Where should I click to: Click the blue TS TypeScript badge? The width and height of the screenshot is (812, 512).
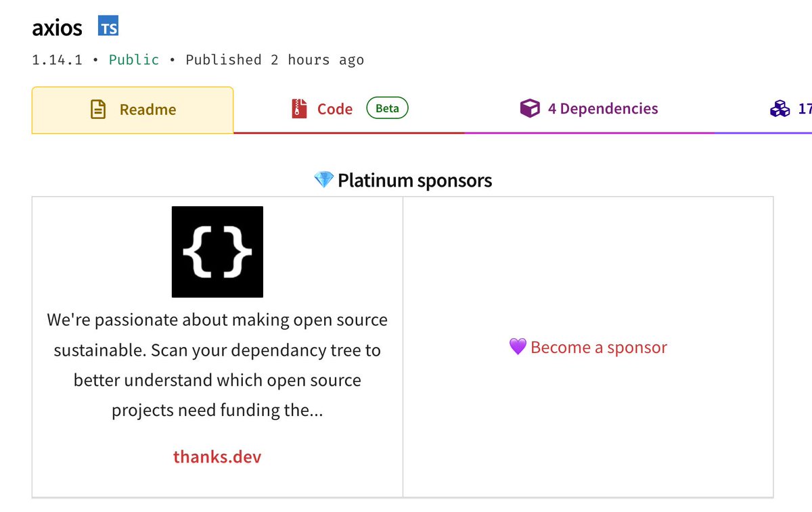click(x=108, y=28)
